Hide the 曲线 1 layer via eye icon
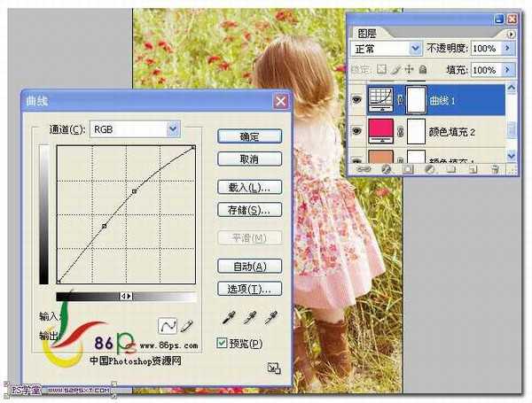Viewport: 532px width, 403px height. click(357, 101)
